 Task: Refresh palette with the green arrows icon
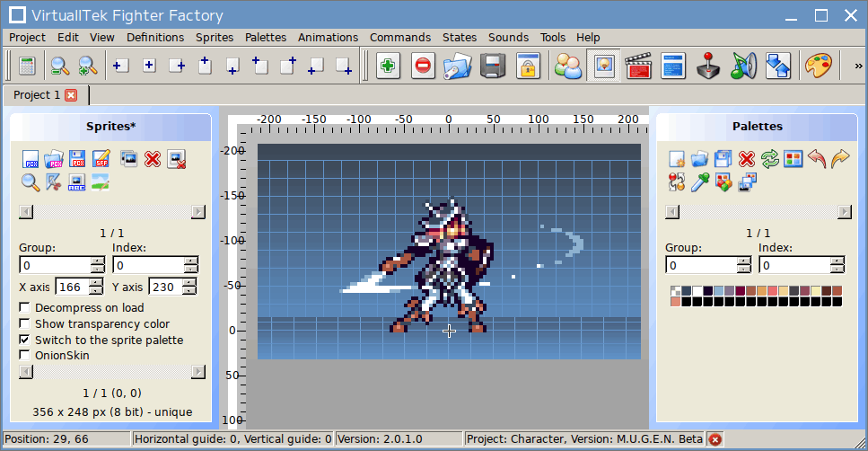tap(770, 159)
